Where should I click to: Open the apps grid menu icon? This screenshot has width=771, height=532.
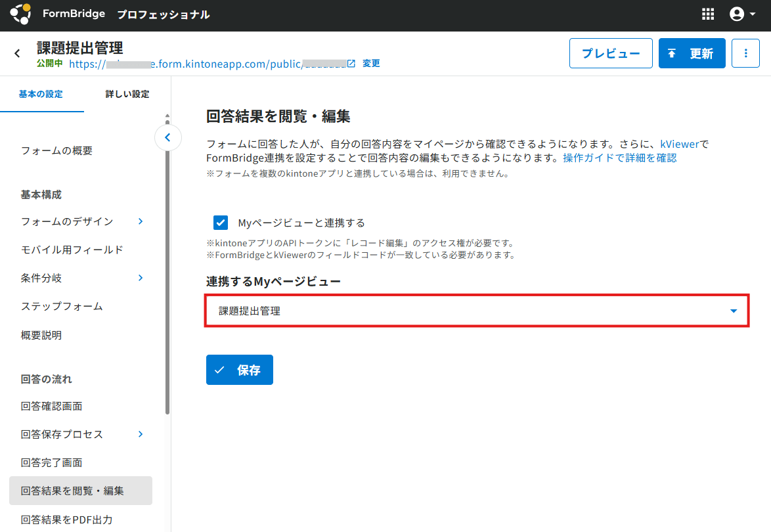coord(707,14)
